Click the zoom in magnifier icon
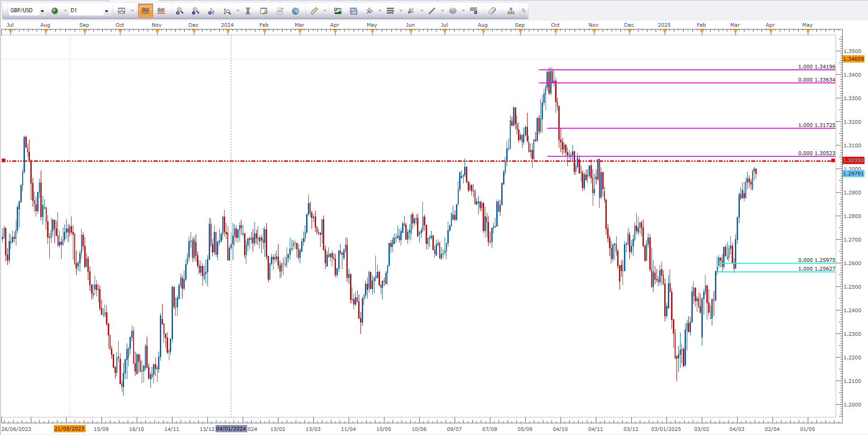Viewport: 868px width, 435px height. 179,11
